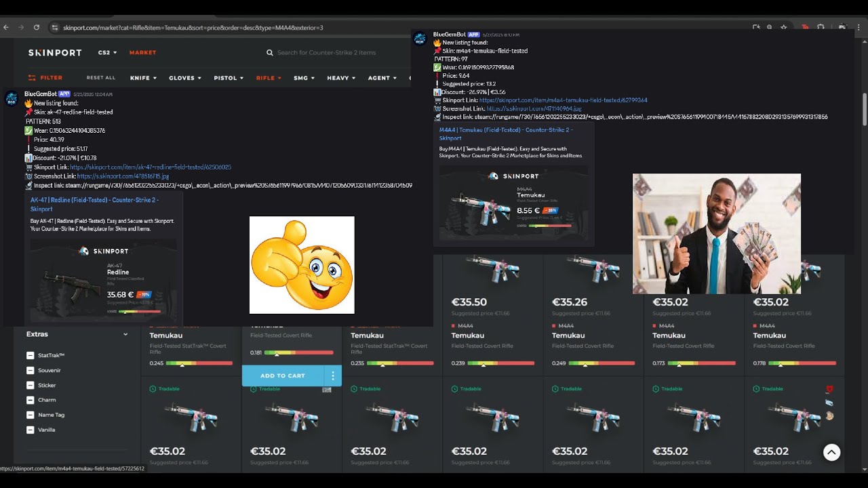Open the MARKET tab
The width and height of the screenshot is (868, 488).
pos(142,52)
